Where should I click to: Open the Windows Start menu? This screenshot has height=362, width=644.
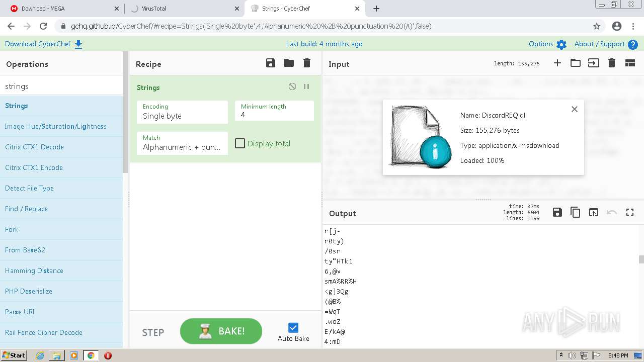[x=14, y=355]
